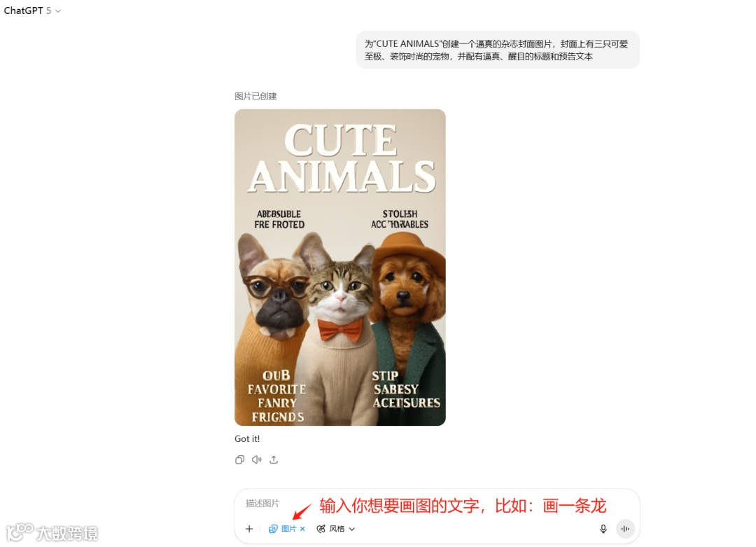The width and height of the screenshot is (756, 547).
Task: Launch voice mode with the waveform button
Action: 625,529
